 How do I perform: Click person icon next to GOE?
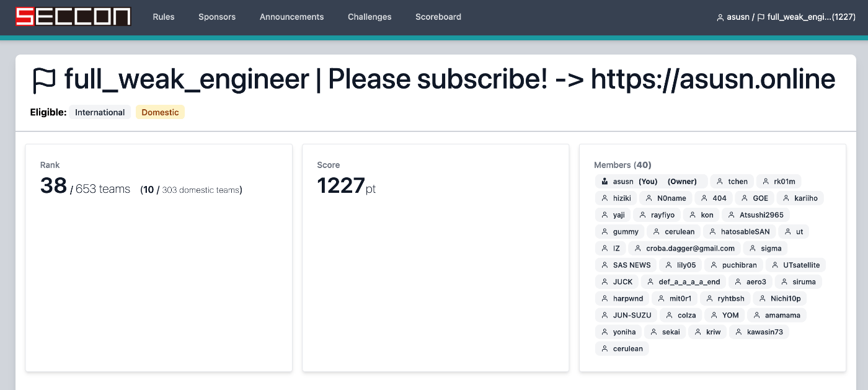point(745,198)
